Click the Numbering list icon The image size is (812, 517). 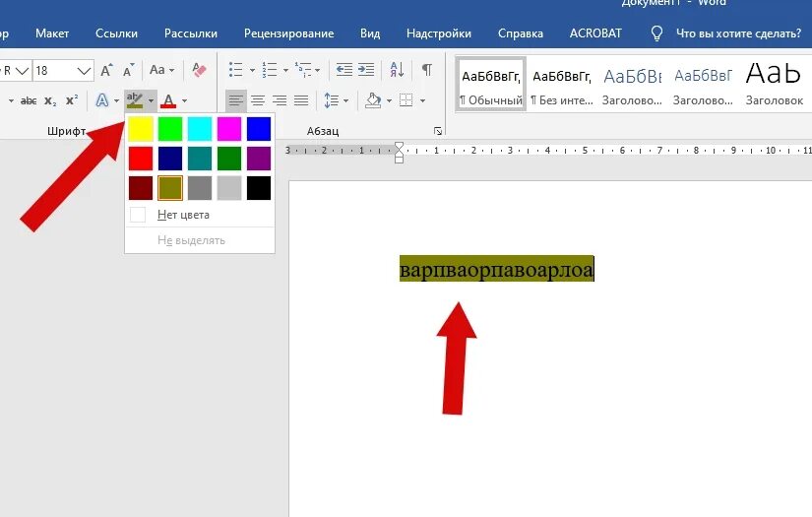point(270,69)
